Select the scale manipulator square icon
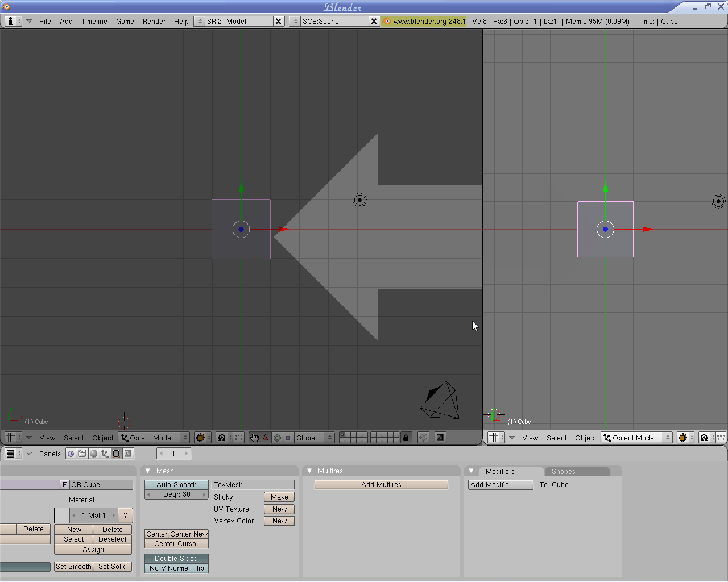 point(288,438)
